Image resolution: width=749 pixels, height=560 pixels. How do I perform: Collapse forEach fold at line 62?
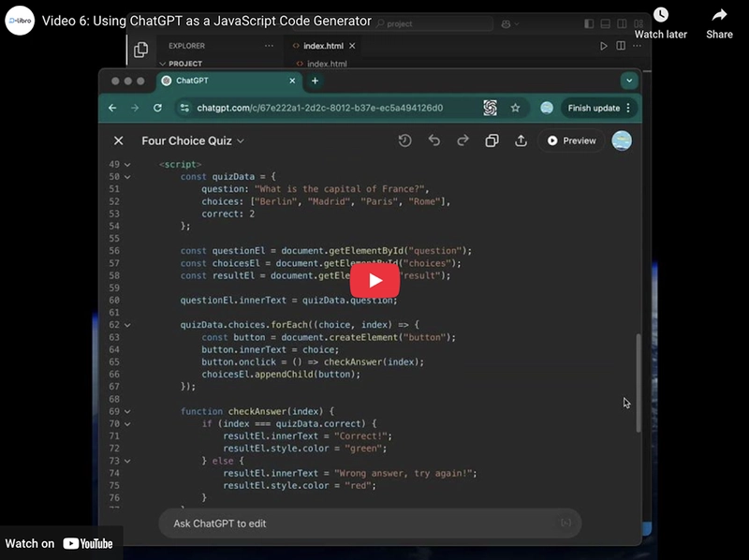click(127, 325)
